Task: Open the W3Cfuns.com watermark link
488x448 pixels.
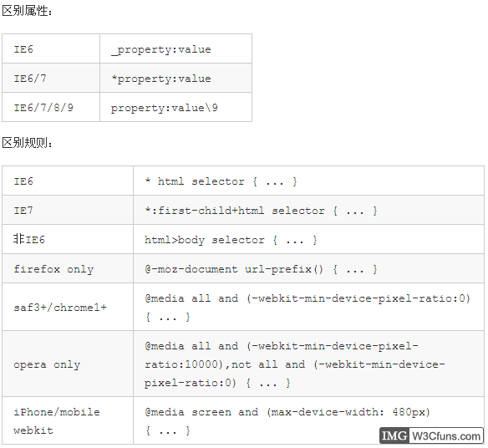Action: 445,435
